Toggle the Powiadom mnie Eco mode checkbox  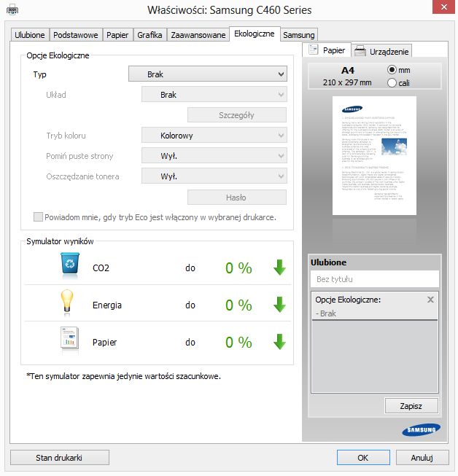pyautogui.click(x=38, y=216)
